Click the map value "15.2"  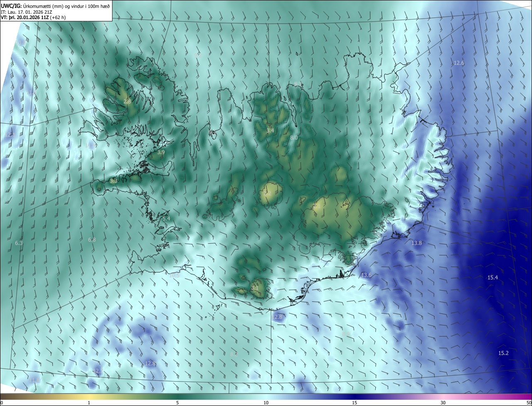tap(503, 353)
